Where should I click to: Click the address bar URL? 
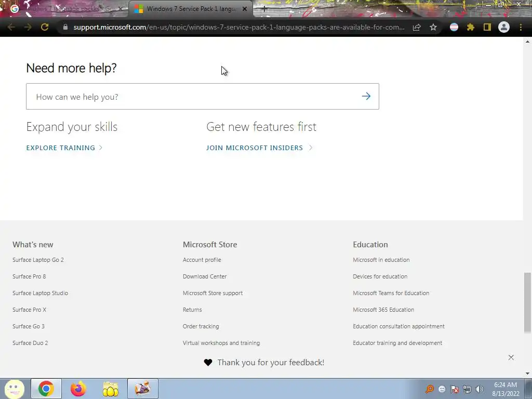tap(239, 27)
